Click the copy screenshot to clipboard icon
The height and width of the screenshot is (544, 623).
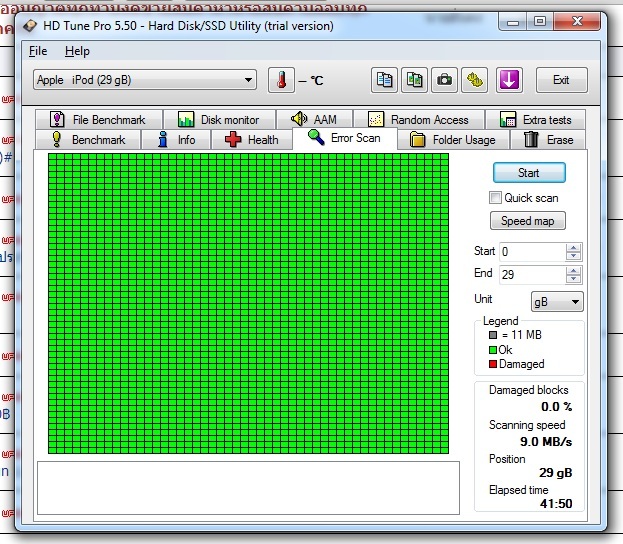pos(414,80)
